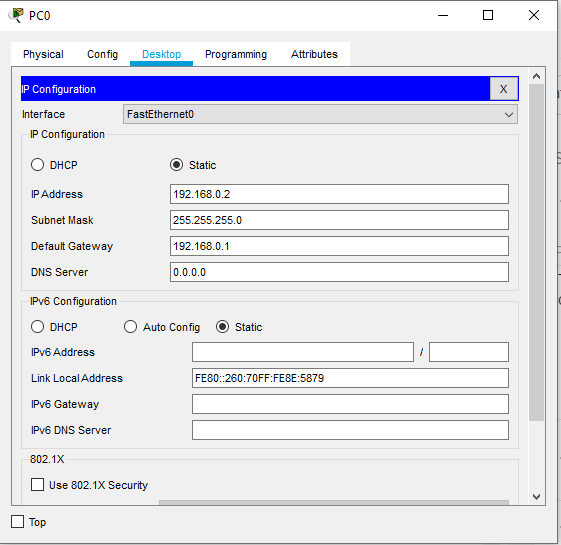Select the IPv4 Static radio button
The width and height of the screenshot is (561, 545).
(176, 165)
